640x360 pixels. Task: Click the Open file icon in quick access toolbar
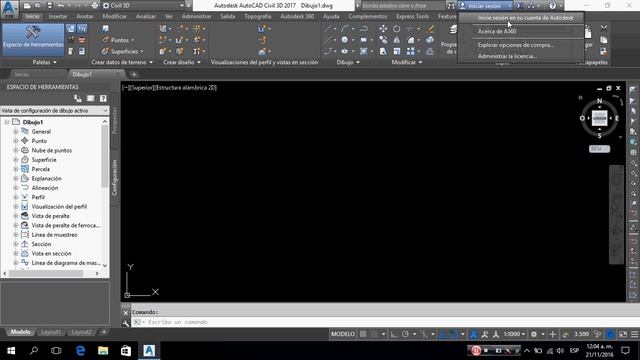click(x=38, y=6)
